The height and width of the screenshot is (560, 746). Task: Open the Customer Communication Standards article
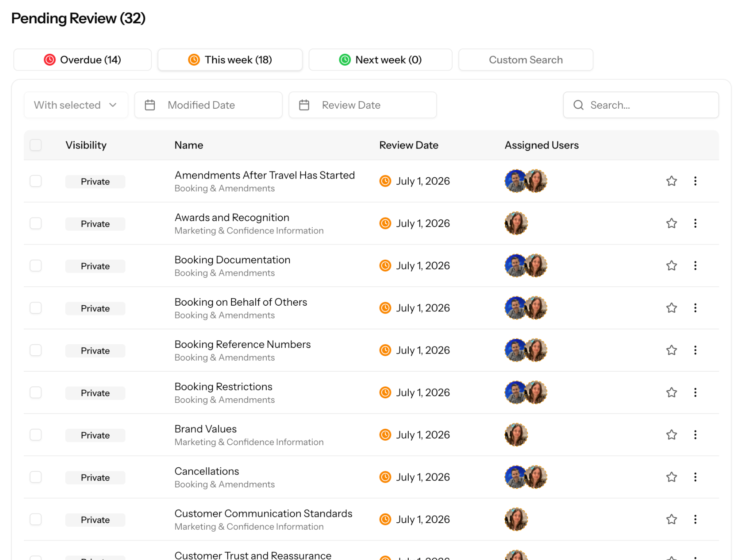263,513
